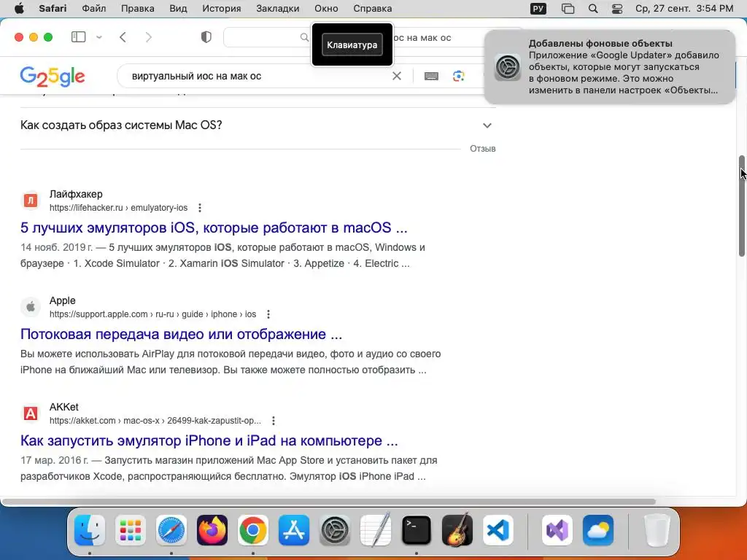Launch Visual Studio Code from the Dock

498,531
